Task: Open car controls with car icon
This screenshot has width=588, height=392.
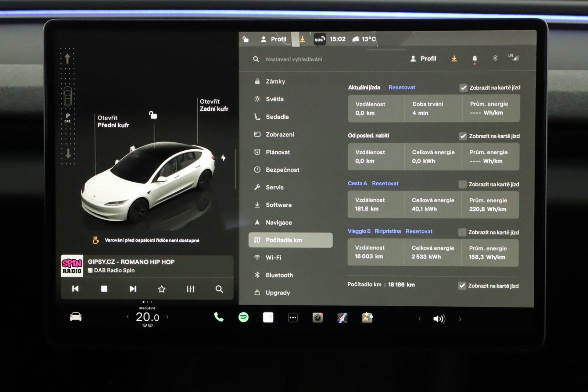Action: (x=76, y=317)
